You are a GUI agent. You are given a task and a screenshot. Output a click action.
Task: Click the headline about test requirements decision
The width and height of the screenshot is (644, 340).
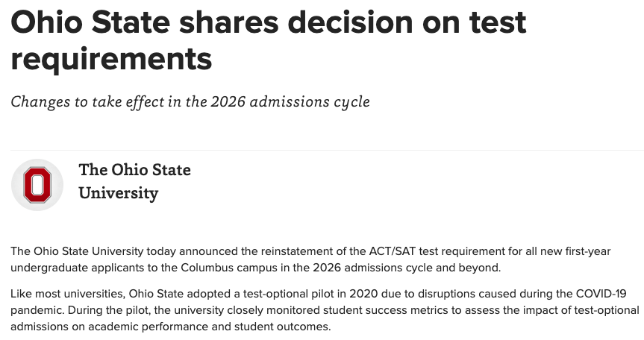pyautogui.click(x=269, y=41)
